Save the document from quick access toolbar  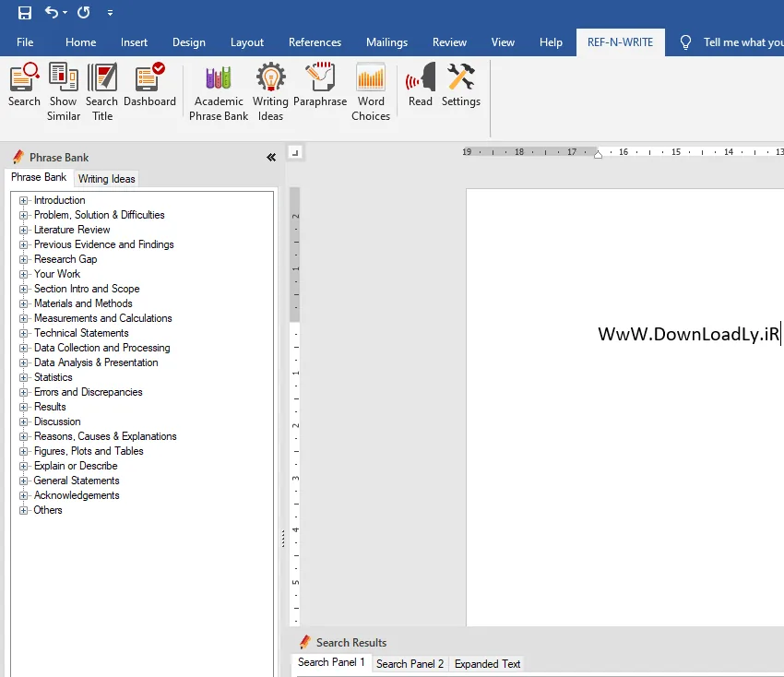coord(25,13)
